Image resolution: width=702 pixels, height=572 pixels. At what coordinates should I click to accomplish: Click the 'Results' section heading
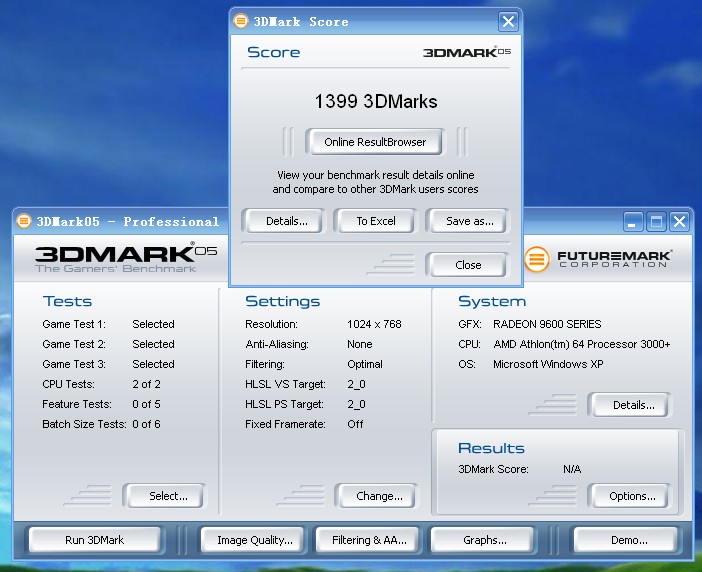(x=491, y=448)
